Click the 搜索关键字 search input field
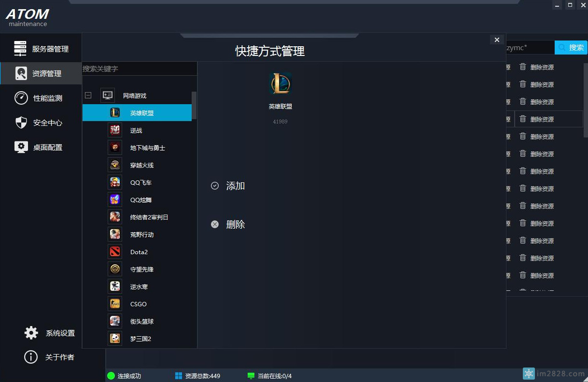Viewport: 588px width, 382px height. 139,68
